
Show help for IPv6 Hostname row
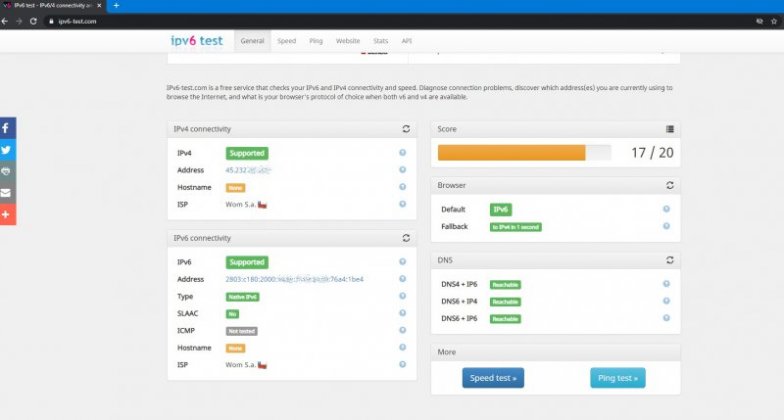[402, 347]
